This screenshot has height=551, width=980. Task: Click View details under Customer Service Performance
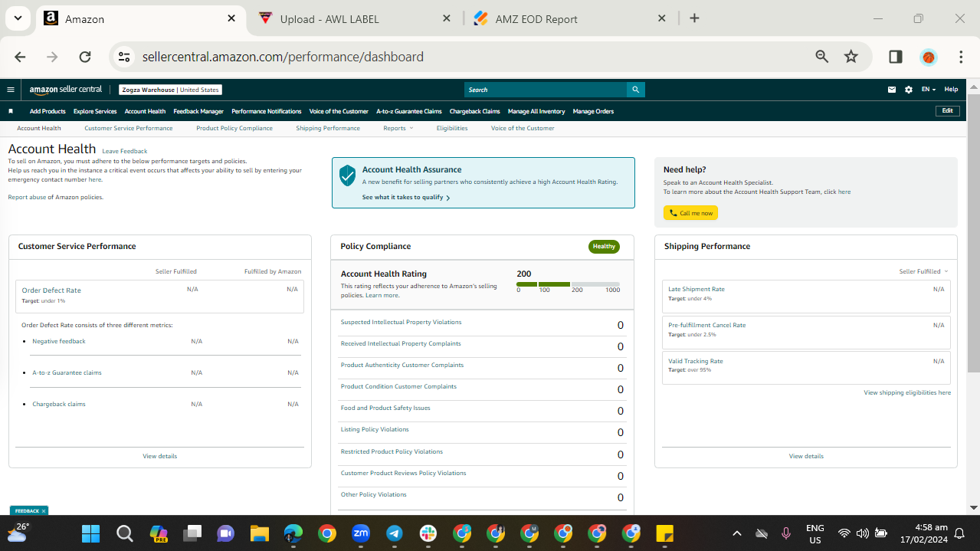pos(159,456)
